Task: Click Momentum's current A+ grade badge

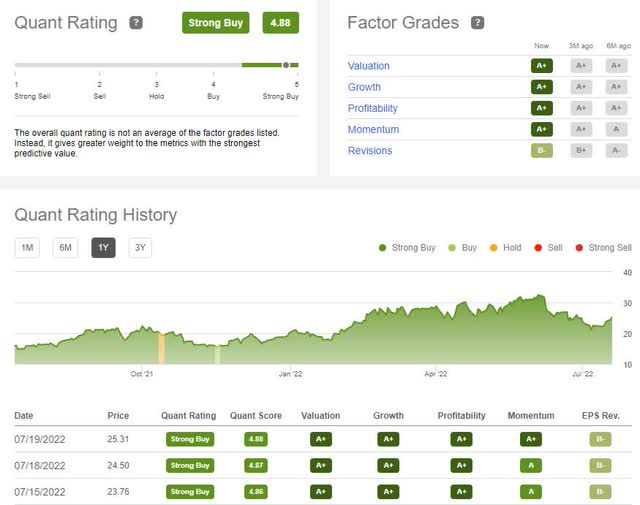Action: [542, 129]
